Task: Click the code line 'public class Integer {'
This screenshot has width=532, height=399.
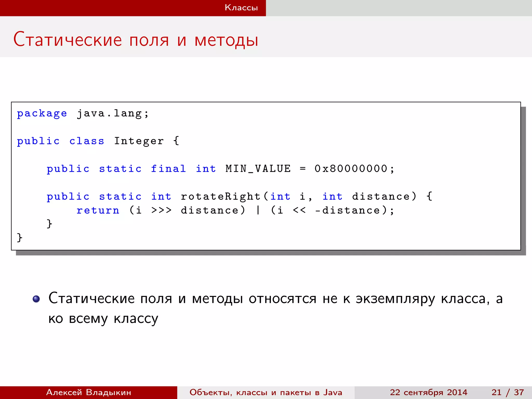Action: (x=98, y=141)
